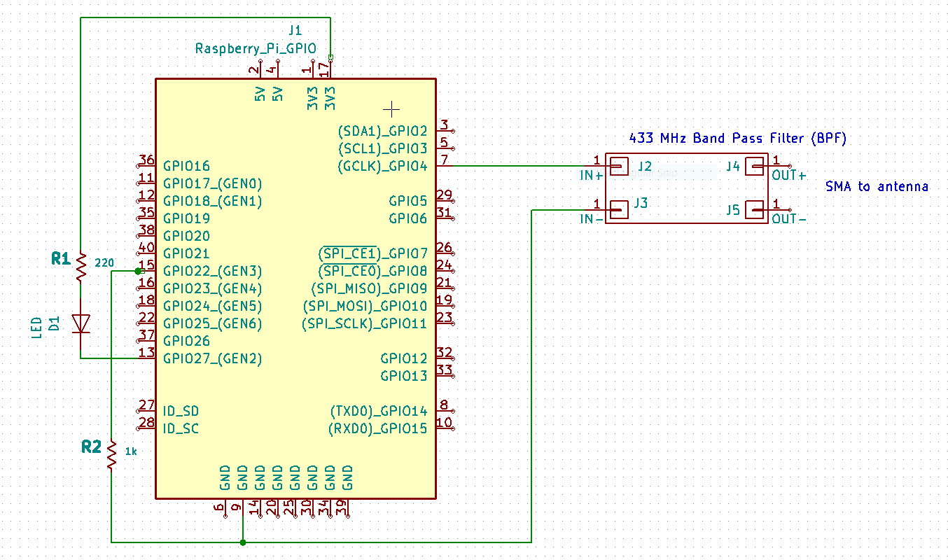The width and height of the screenshot is (948, 560).
Task: Click the J5 connector pad symbol
Action: point(754,209)
